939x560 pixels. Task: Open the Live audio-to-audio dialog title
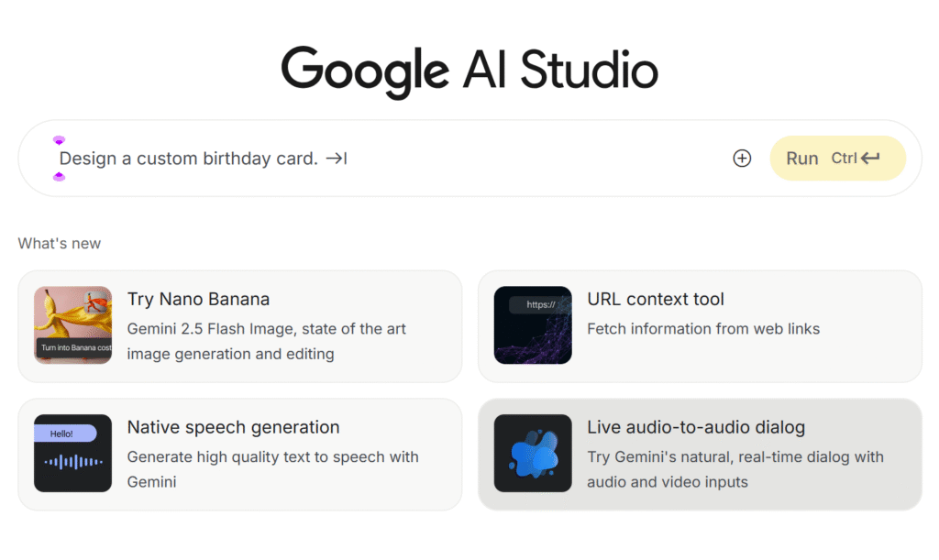coord(696,427)
